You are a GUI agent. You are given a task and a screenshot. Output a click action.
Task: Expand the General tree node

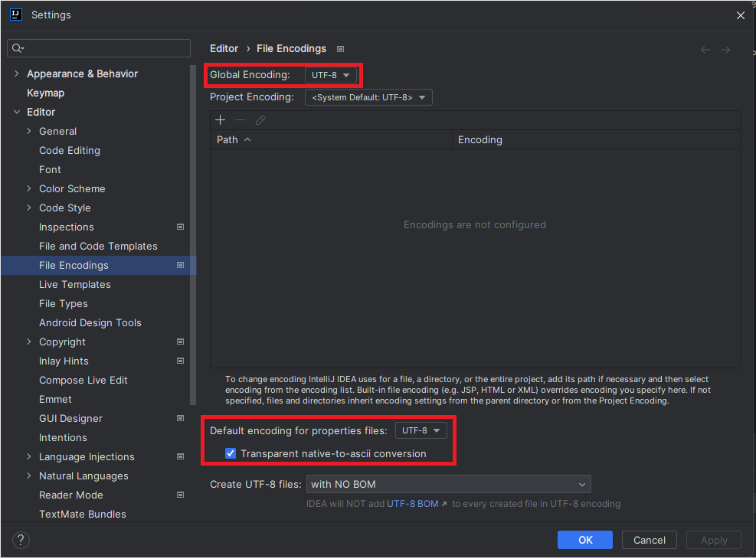[29, 131]
